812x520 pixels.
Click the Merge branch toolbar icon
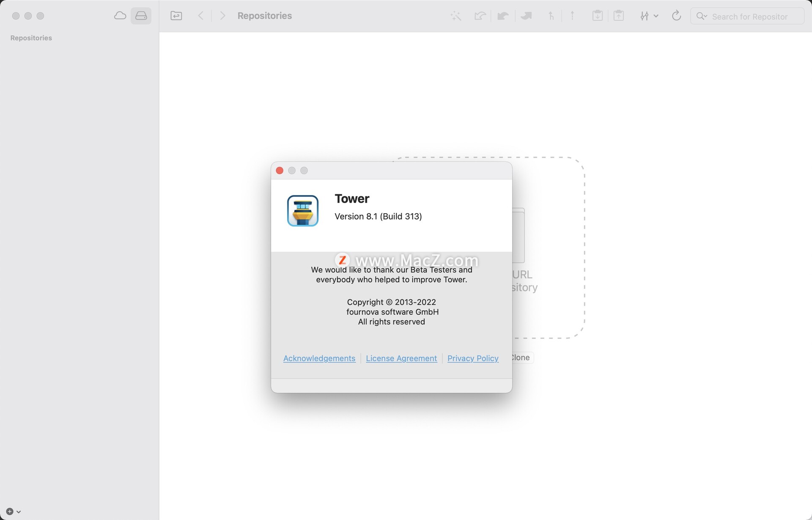[x=551, y=16]
